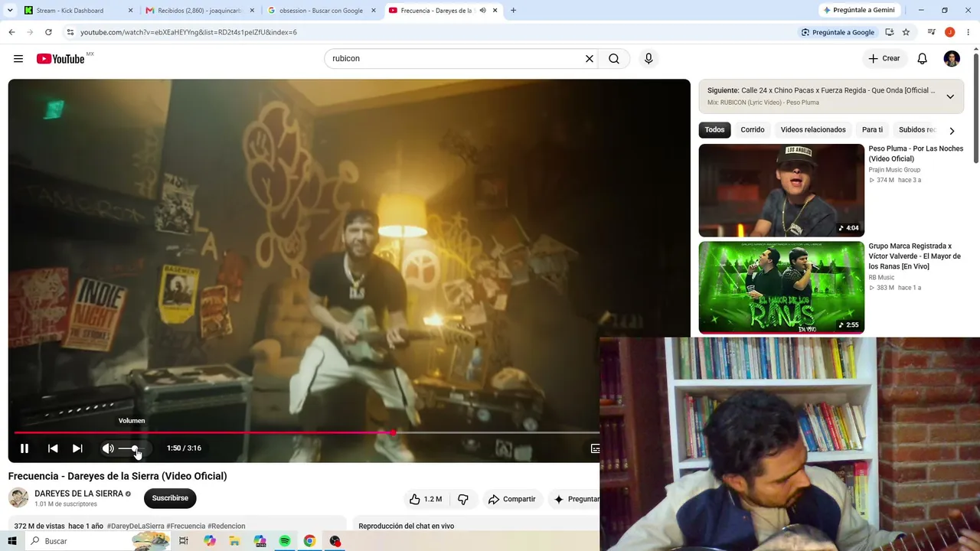Close the obsession Google search tab
This screenshot has width=980, height=551.
point(374,11)
